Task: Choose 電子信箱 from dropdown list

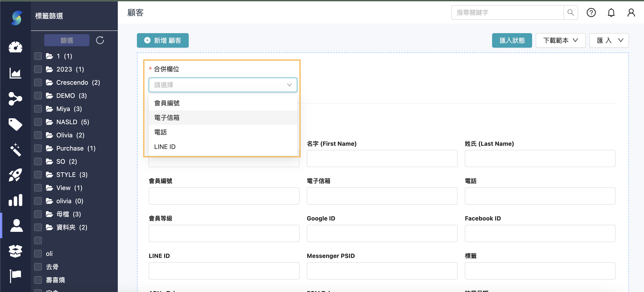Action: pos(167,118)
